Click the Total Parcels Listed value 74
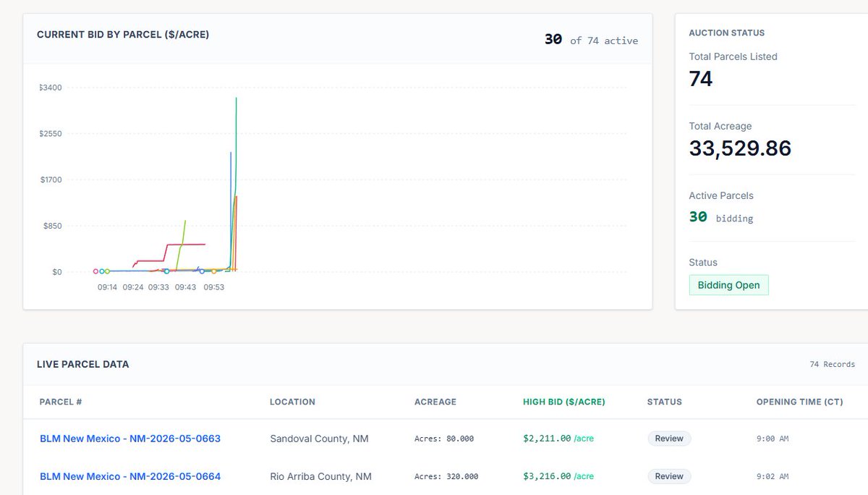Image resolution: width=868 pixels, height=495 pixels. click(701, 78)
